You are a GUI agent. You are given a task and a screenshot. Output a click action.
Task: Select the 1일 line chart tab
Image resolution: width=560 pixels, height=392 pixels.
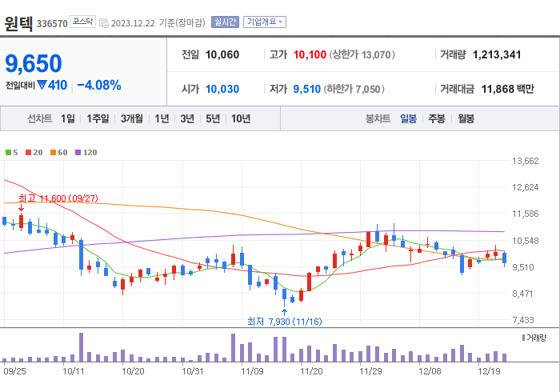[68, 118]
